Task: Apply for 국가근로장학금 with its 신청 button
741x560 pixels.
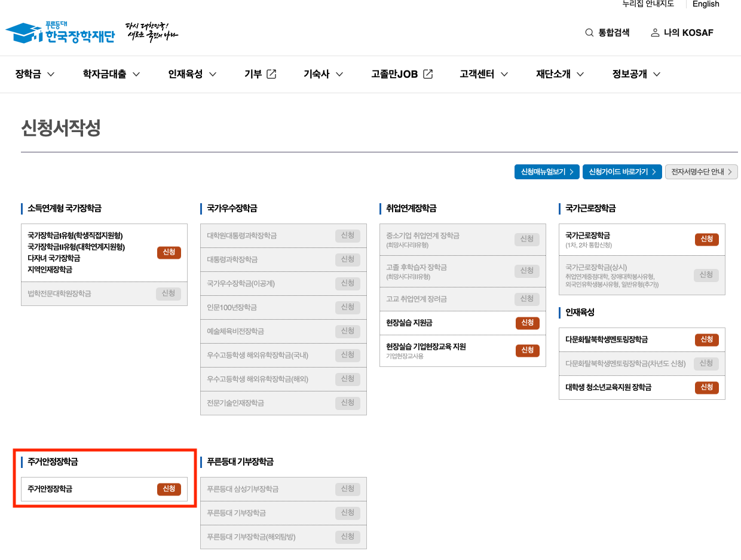Action: click(706, 240)
